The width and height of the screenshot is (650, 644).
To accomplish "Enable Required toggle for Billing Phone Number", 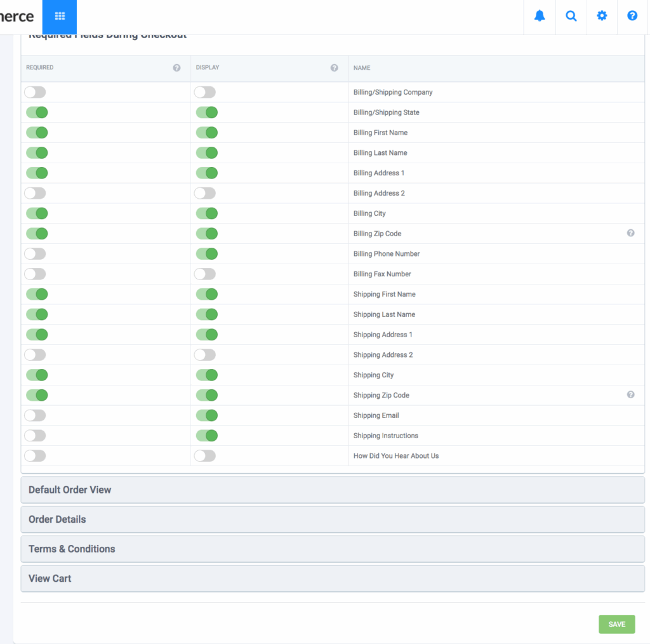I will (36, 254).
